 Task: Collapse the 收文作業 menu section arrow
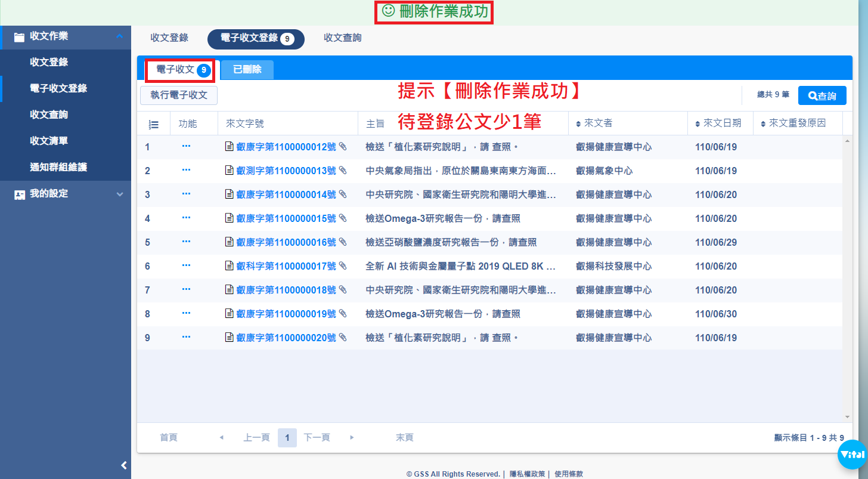(120, 37)
